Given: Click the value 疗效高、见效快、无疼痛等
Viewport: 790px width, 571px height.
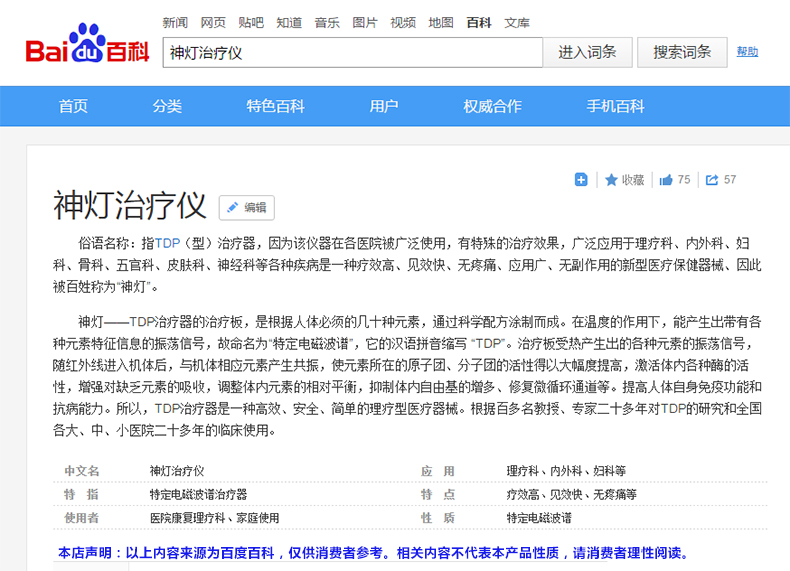Looking at the screenshot, I should click(571, 494).
